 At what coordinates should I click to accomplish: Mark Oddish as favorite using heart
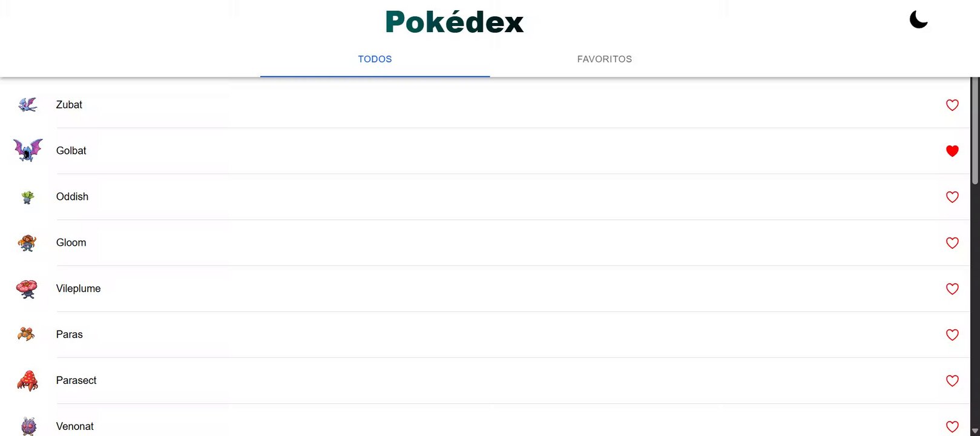[x=952, y=197]
